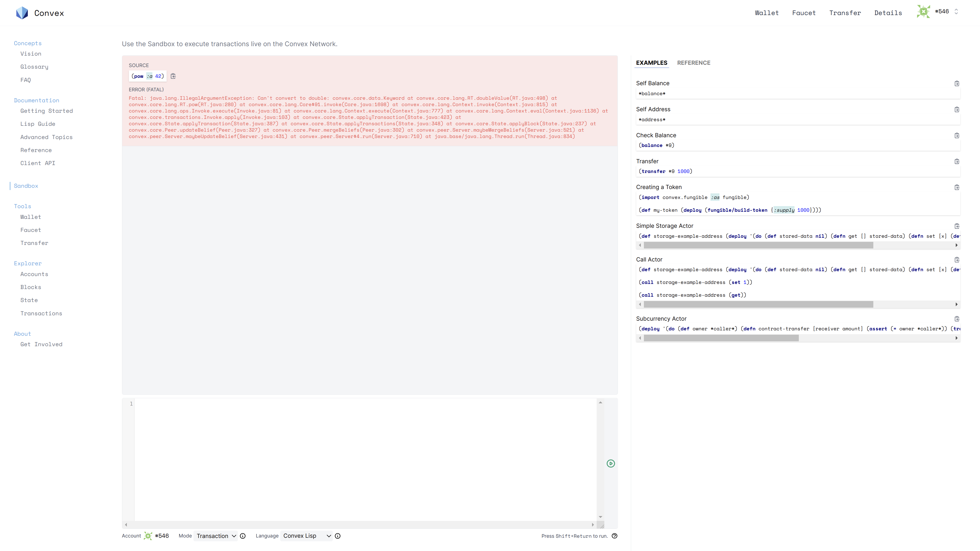Click the Language info icon
The image size is (980, 551).
click(x=337, y=536)
